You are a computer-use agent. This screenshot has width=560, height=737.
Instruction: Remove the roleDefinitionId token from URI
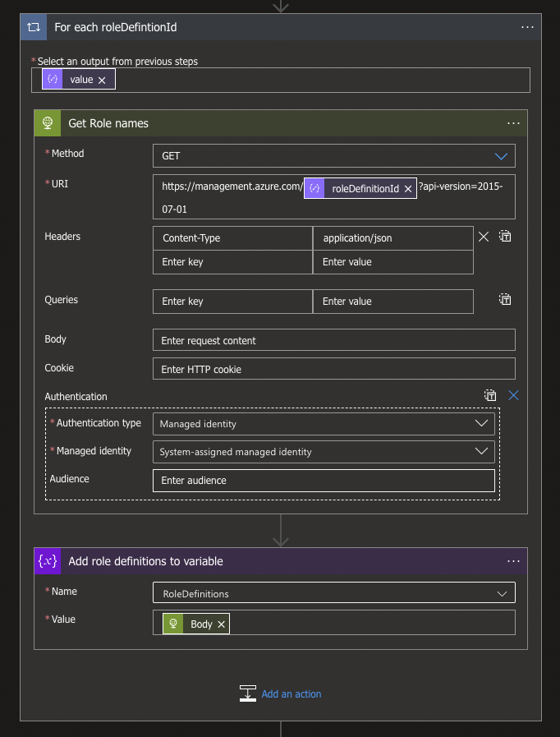[408, 189]
